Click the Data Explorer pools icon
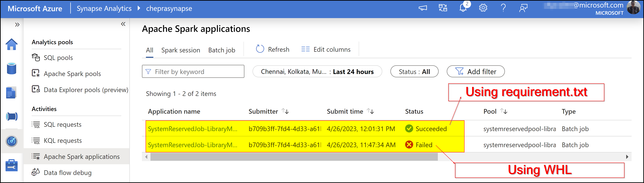 [36, 89]
